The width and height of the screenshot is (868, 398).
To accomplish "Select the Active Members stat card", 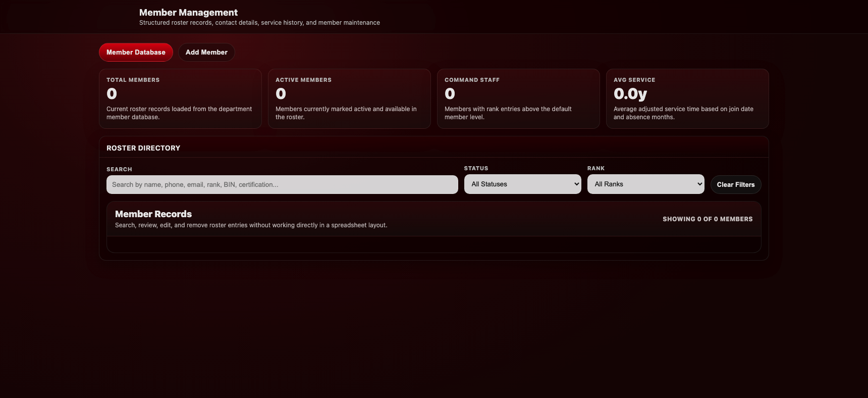I will pos(349,98).
